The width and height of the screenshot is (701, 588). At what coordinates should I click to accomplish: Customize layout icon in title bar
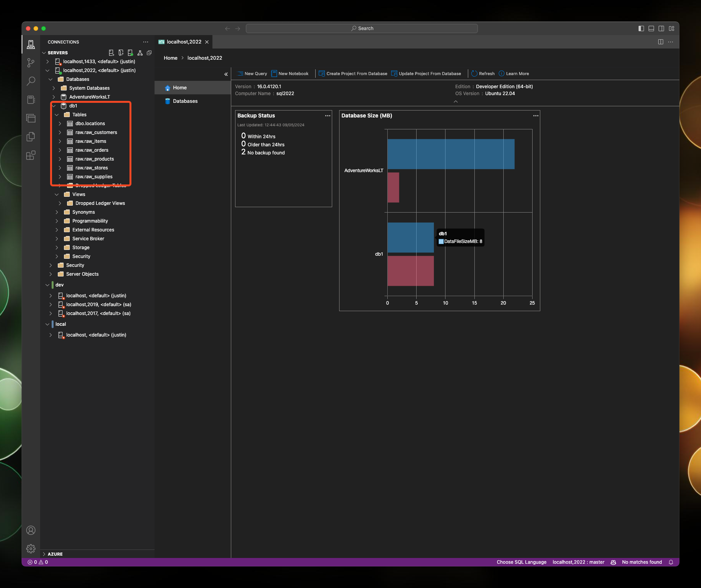click(x=672, y=28)
